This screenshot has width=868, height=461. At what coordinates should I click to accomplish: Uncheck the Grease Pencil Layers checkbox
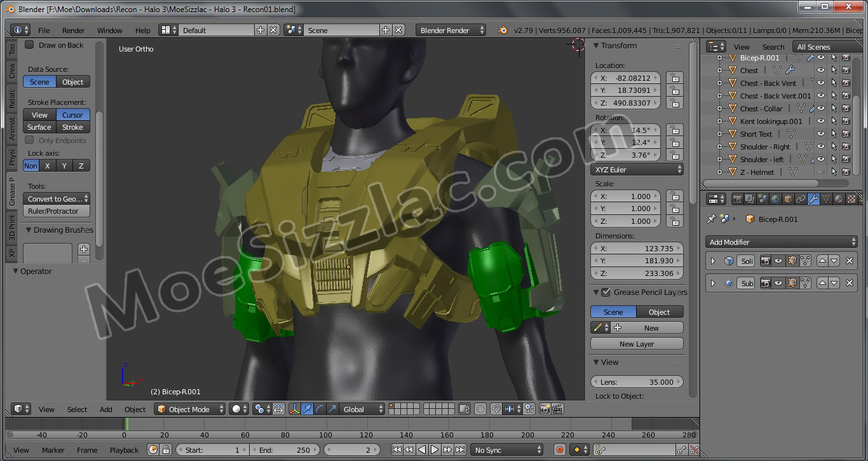tap(606, 292)
